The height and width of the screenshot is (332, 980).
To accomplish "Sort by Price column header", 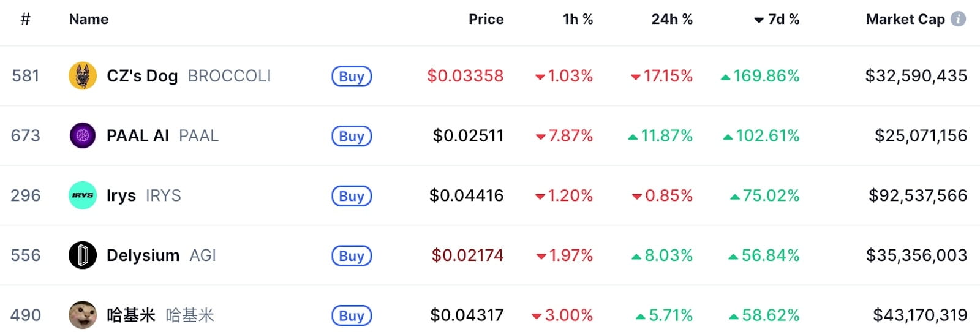I will point(486,20).
